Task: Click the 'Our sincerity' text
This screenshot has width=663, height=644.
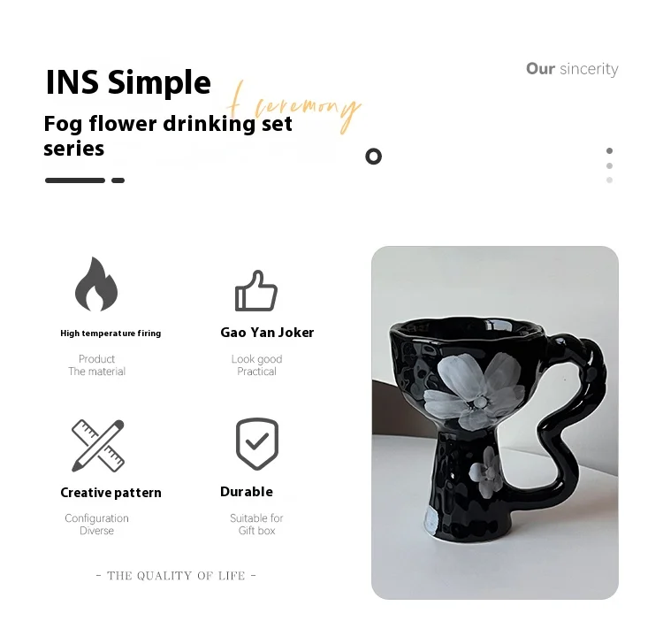Action: 572,68
